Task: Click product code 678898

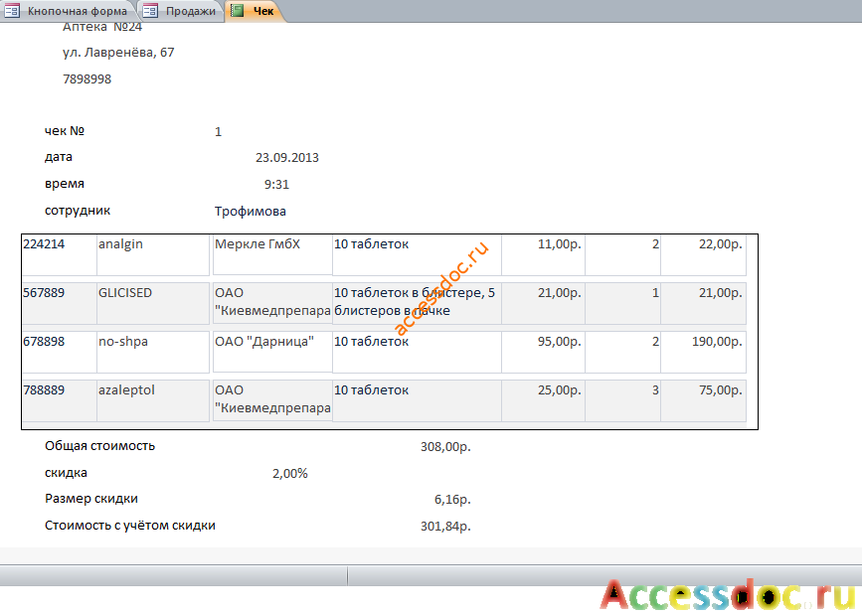Action: (x=44, y=341)
